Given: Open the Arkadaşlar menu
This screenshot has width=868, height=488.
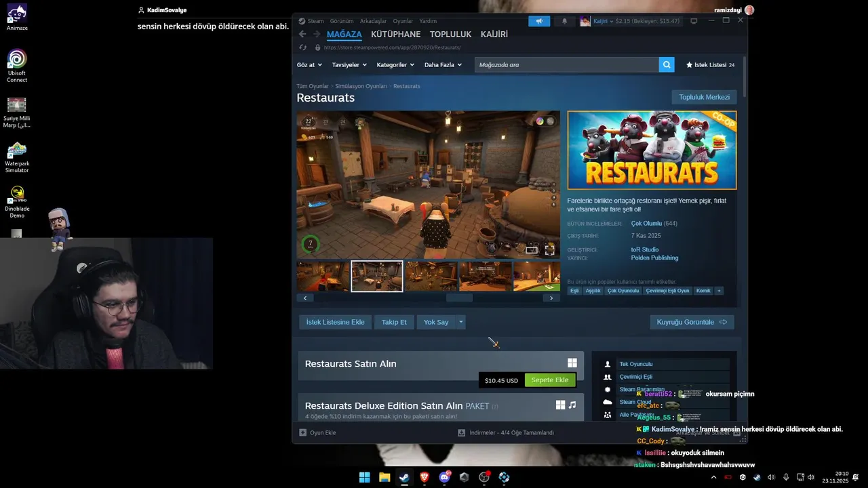Looking at the screenshot, I should coord(374,21).
